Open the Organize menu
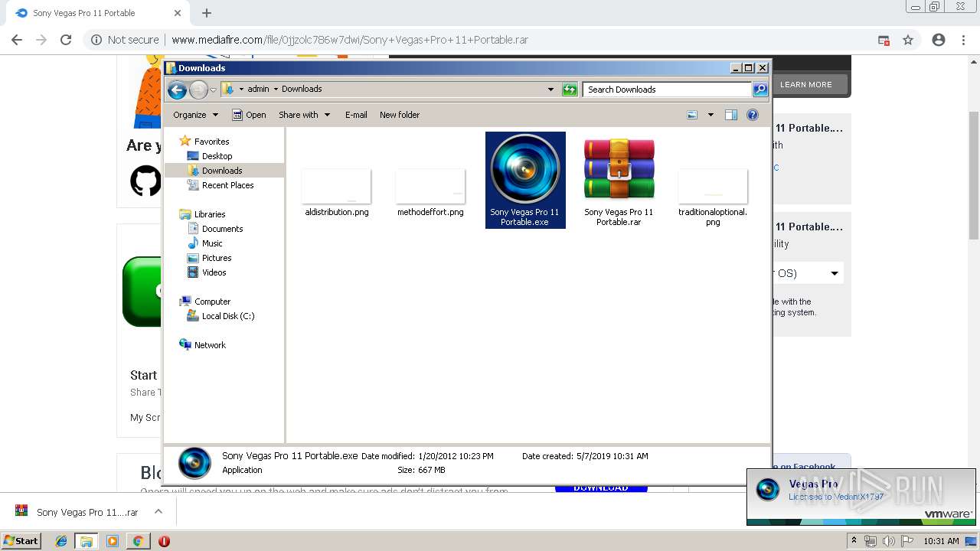 [195, 115]
